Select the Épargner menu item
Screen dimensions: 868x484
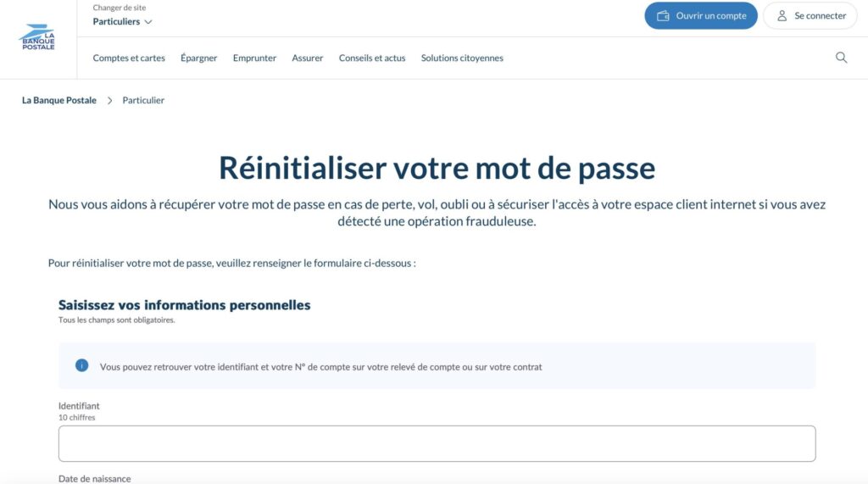[x=198, y=58]
